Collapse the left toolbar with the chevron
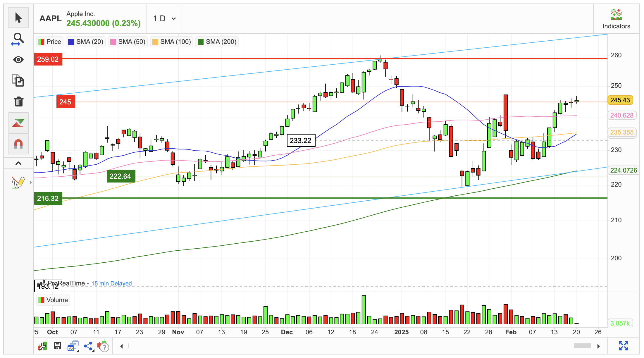The width and height of the screenshot is (644, 358). [x=18, y=163]
